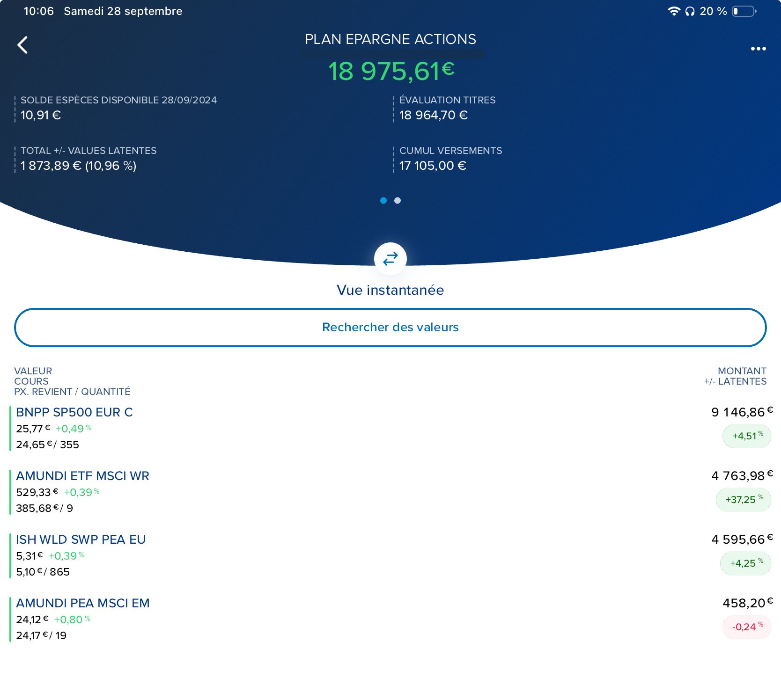Open the BNPP SP500 EUR C holding

74,412
